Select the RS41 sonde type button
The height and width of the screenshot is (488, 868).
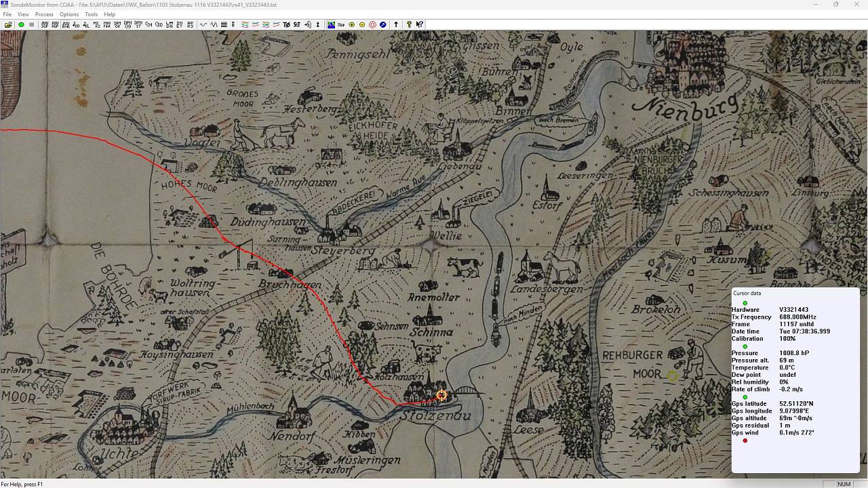click(x=65, y=24)
